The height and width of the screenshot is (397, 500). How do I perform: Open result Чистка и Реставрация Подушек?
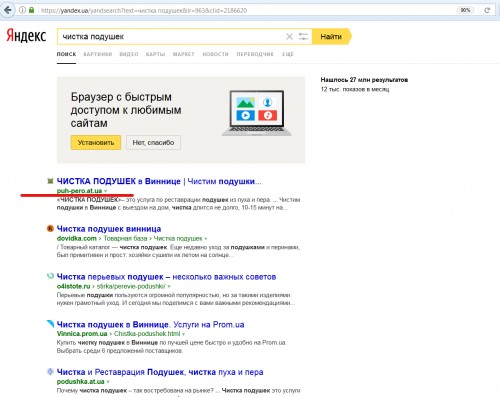pyautogui.click(x=160, y=372)
